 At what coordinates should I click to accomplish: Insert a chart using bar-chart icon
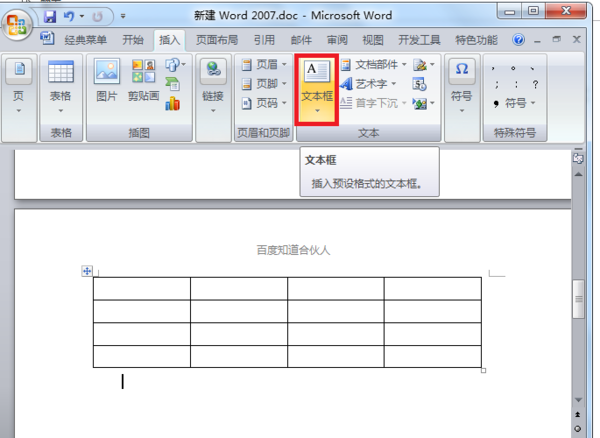pos(173,103)
